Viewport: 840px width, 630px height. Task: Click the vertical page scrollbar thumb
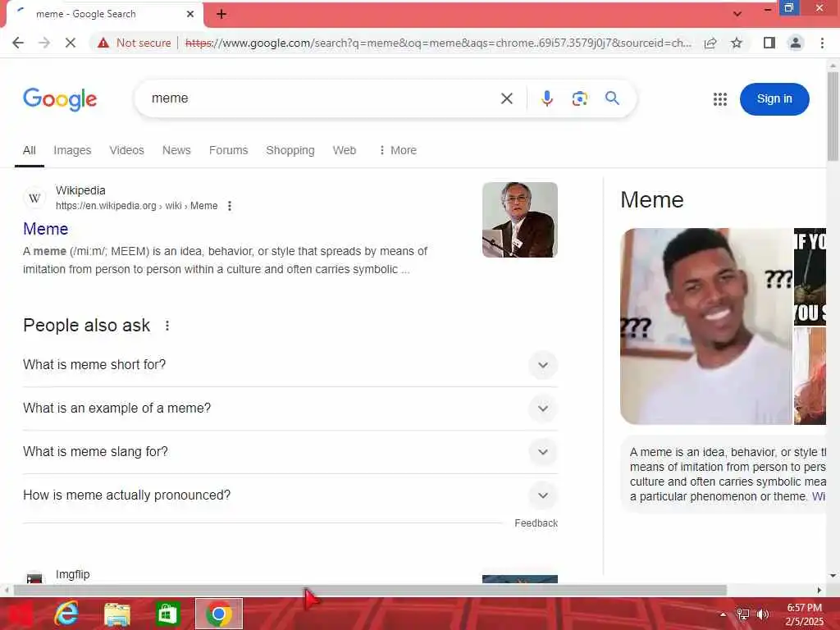click(833, 116)
